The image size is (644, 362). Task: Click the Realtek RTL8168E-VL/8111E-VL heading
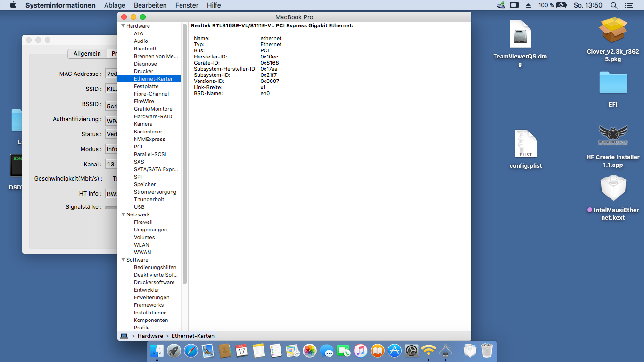[272, 25]
